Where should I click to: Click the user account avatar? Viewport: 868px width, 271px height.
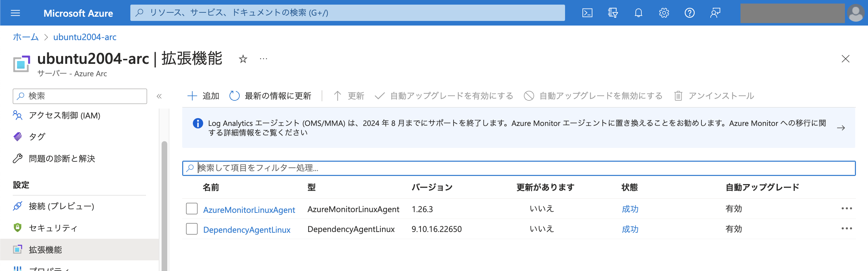coord(856,13)
